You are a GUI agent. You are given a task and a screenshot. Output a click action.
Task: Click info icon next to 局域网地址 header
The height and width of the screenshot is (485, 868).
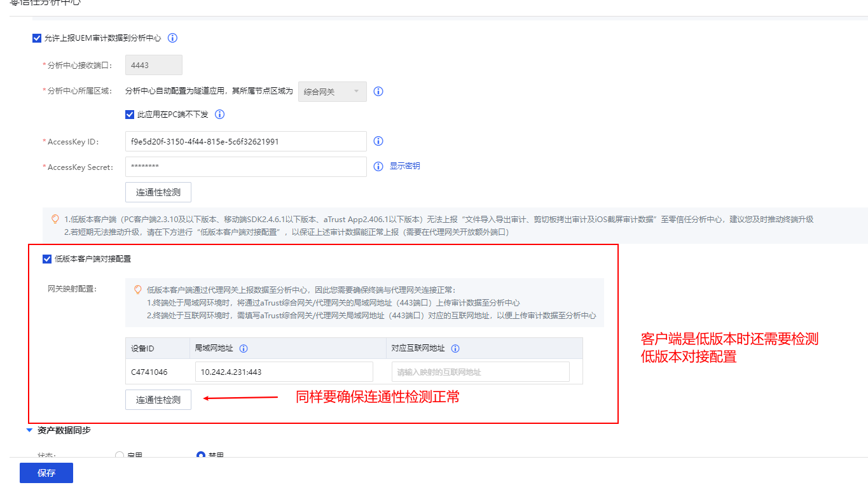(244, 349)
